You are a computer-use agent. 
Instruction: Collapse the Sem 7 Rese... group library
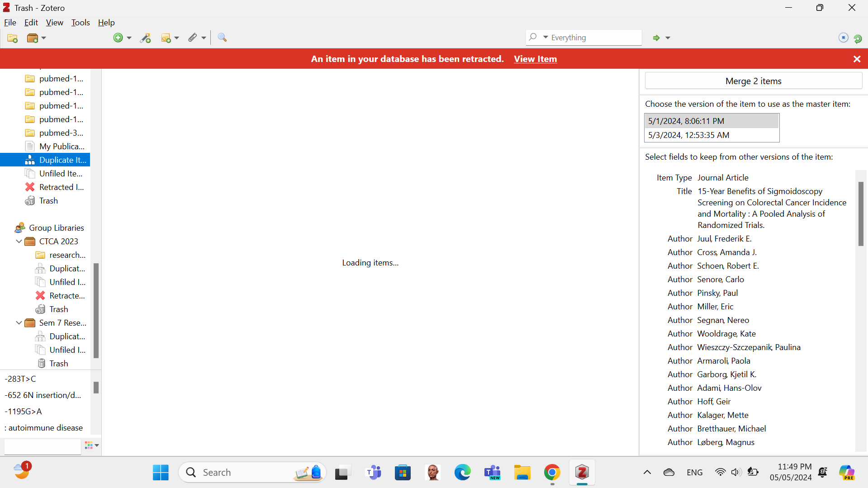click(19, 322)
